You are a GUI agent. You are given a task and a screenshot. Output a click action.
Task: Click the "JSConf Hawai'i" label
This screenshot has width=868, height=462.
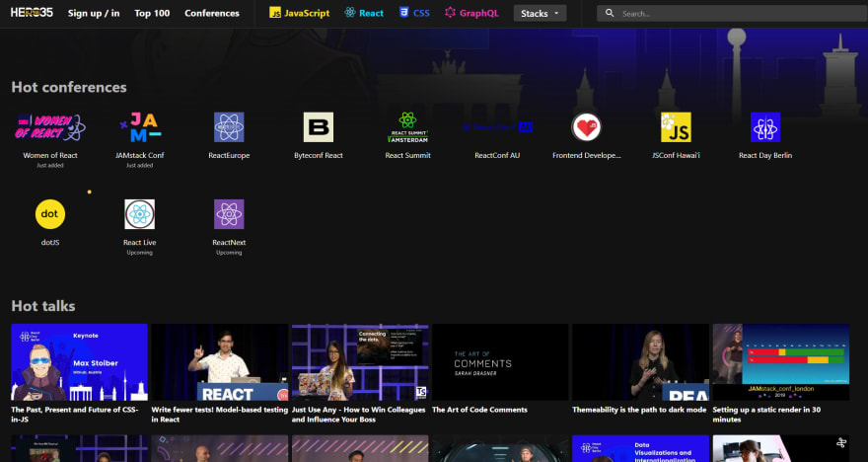coord(676,156)
